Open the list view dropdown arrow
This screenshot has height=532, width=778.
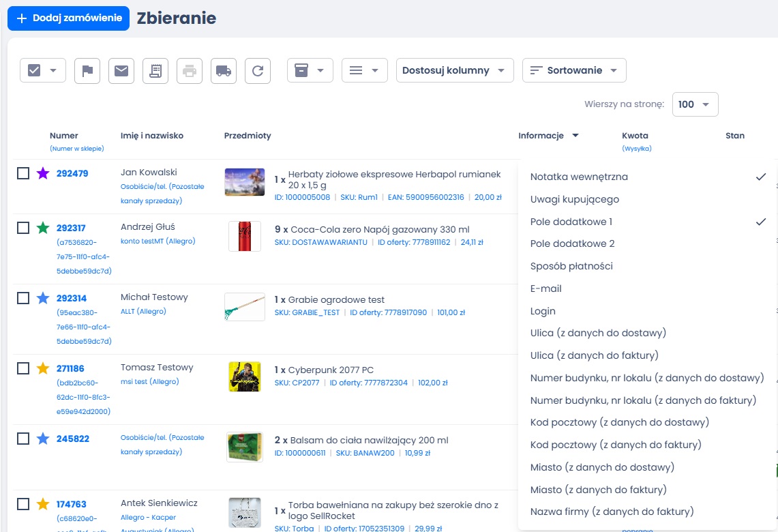[375, 70]
